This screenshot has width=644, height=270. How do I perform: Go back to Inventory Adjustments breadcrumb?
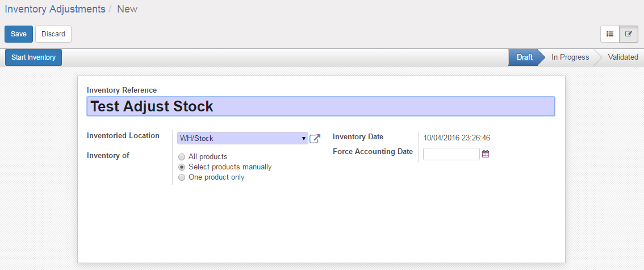pos(55,9)
